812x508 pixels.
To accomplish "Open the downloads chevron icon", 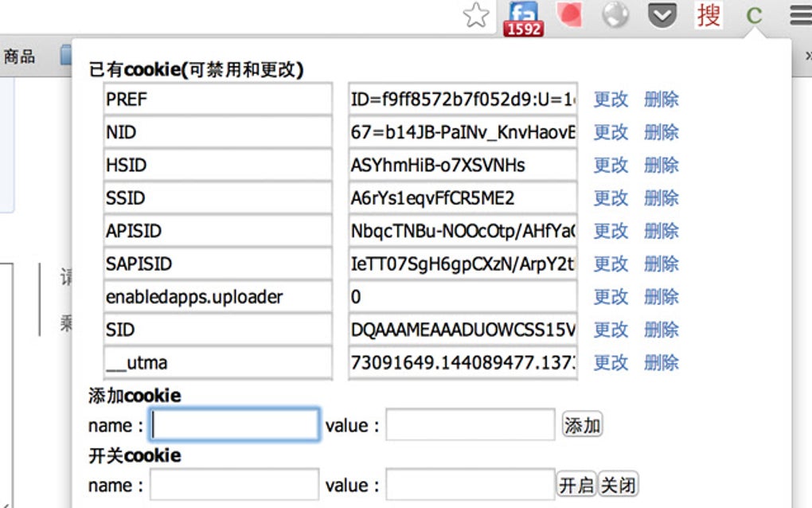I will (662, 15).
